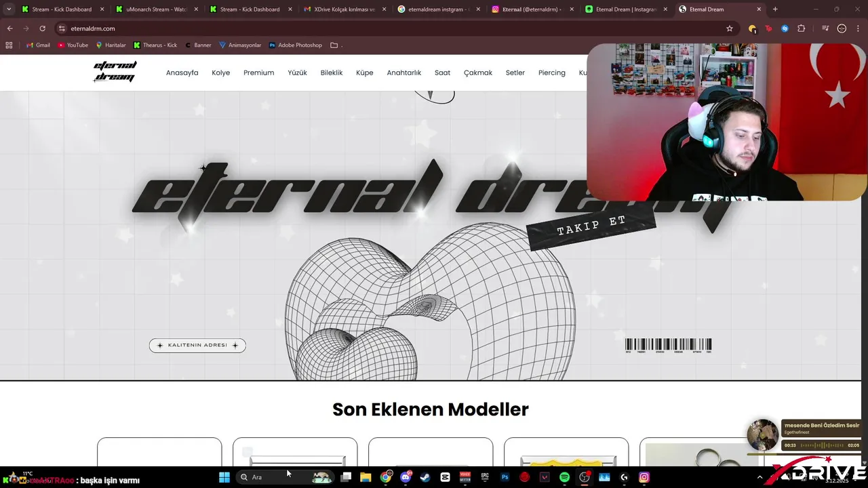868x488 pixels.
Task: Open CapCut from the taskbar
Action: pyautogui.click(x=445, y=477)
